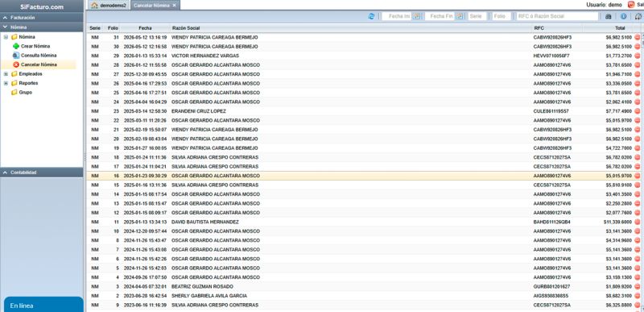Sort by the Razón Social column header
Viewport: 644px width, 312px height.
click(351, 28)
